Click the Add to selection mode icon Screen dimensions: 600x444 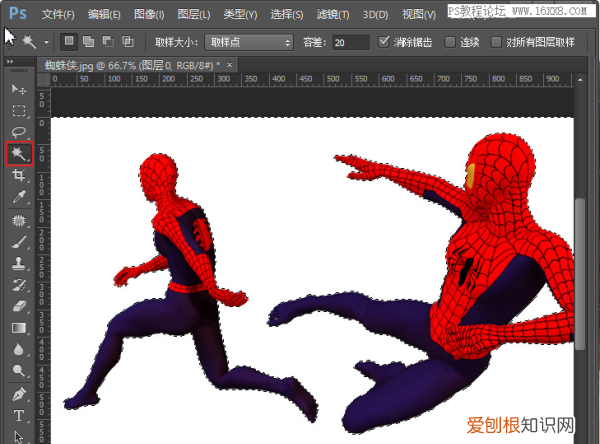[x=88, y=43]
